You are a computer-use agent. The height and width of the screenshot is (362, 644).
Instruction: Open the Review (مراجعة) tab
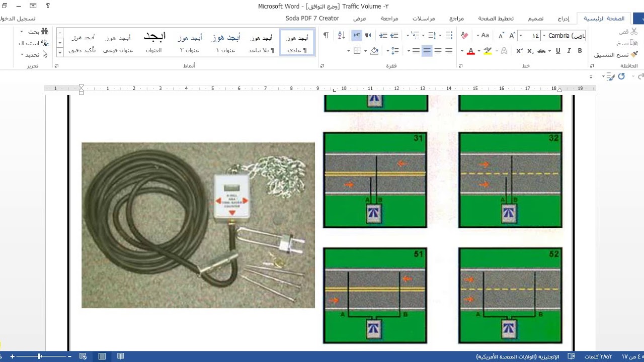pyautogui.click(x=389, y=19)
